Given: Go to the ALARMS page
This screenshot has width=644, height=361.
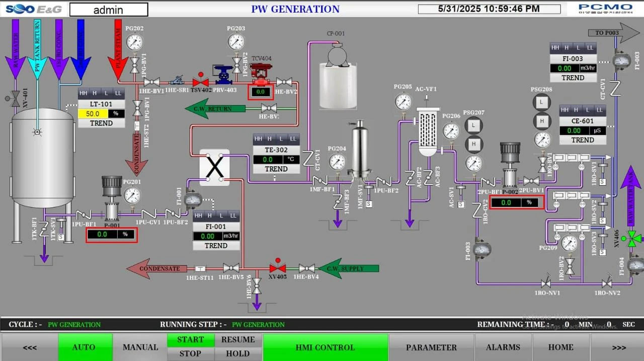Looking at the screenshot, I should 503,347.
